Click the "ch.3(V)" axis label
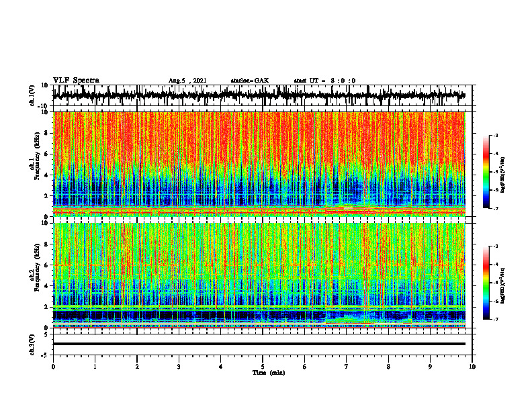Screen dimensions: 532x411 point(32,345)
